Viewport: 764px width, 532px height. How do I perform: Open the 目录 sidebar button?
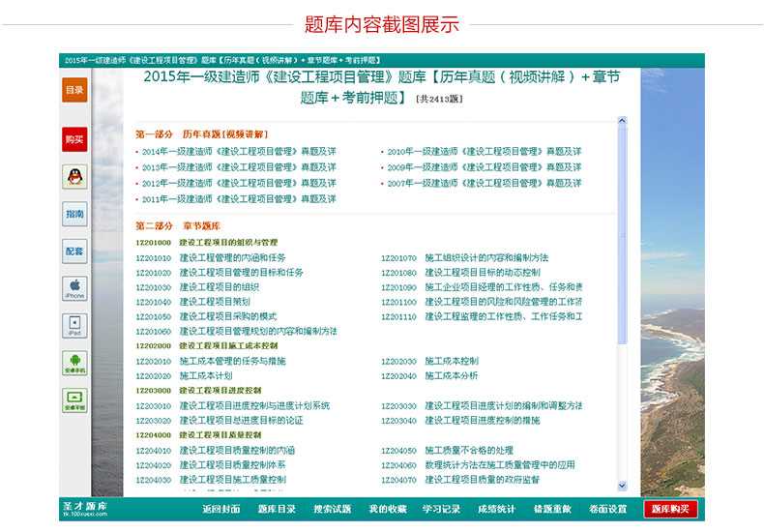(74, 90)
